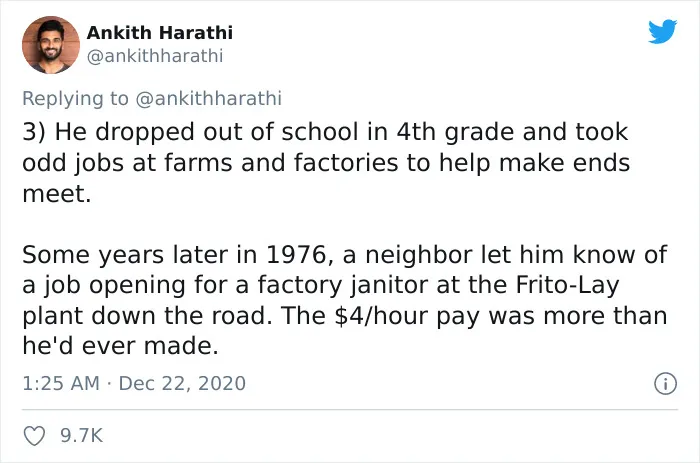Image resolution: width=700 pixels, height=463 pixels.
Task: View the 9.7K likes count
Action: (x=82, y=436)
